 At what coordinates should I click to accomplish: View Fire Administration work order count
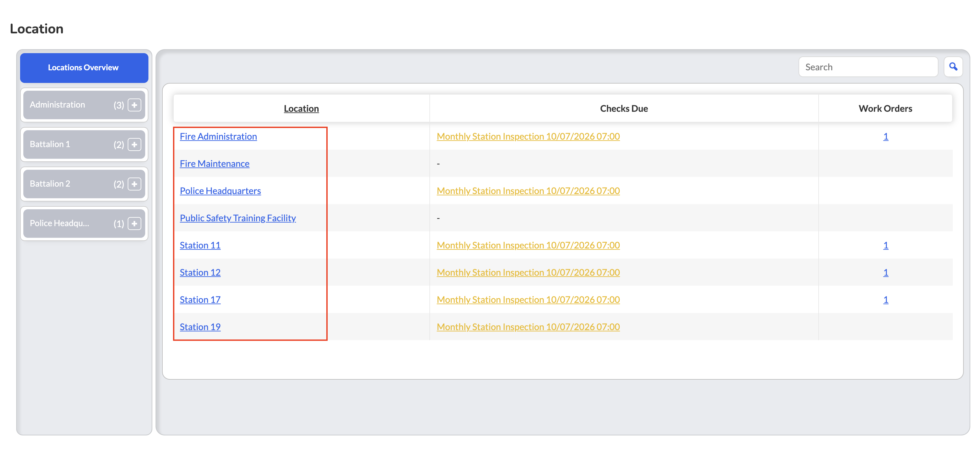point(886,136)
